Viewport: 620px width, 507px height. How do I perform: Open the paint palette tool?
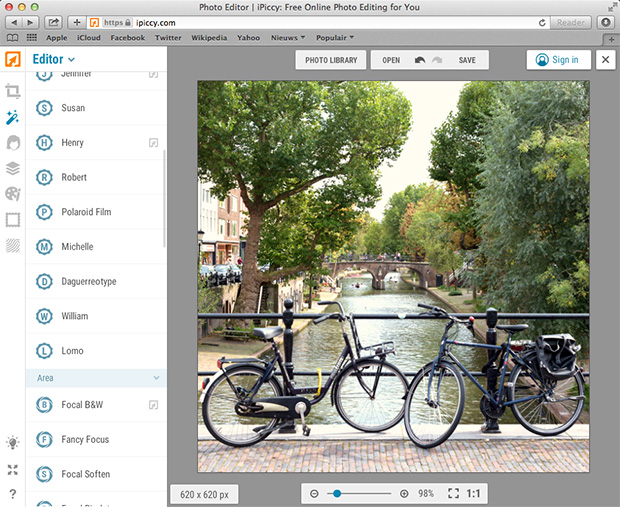pyautogui.click(x=13, y=194)
